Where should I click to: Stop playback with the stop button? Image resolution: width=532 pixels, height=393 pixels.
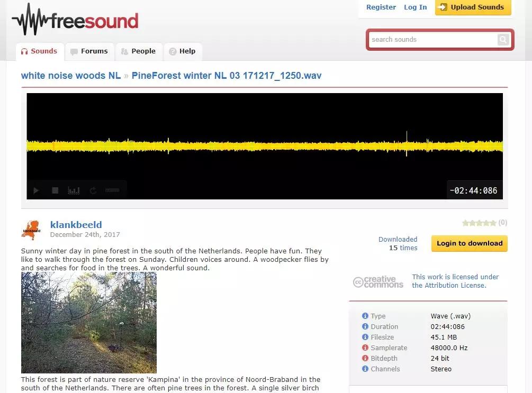tap(55, 190)
